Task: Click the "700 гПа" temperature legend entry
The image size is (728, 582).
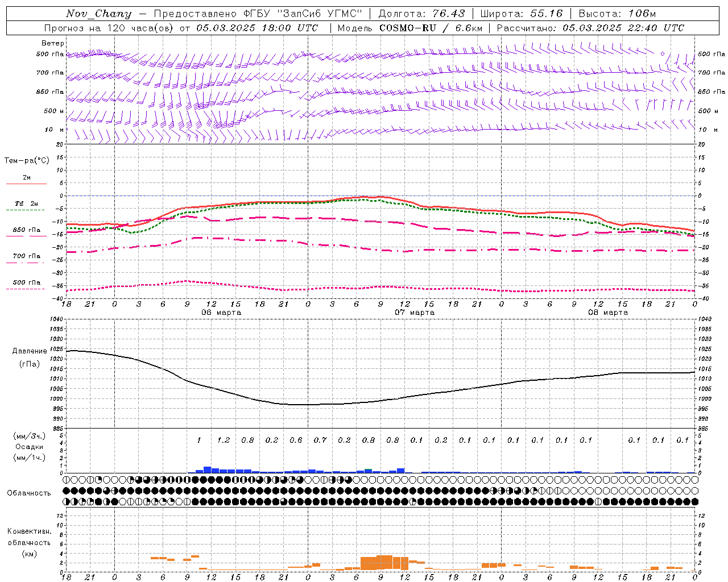Action: pyautogui.click(x=26, y=256)
